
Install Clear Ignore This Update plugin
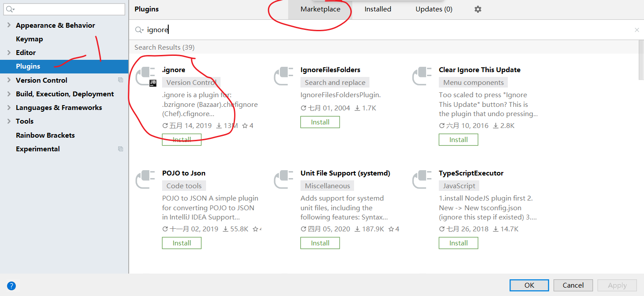tap(459, 140)
